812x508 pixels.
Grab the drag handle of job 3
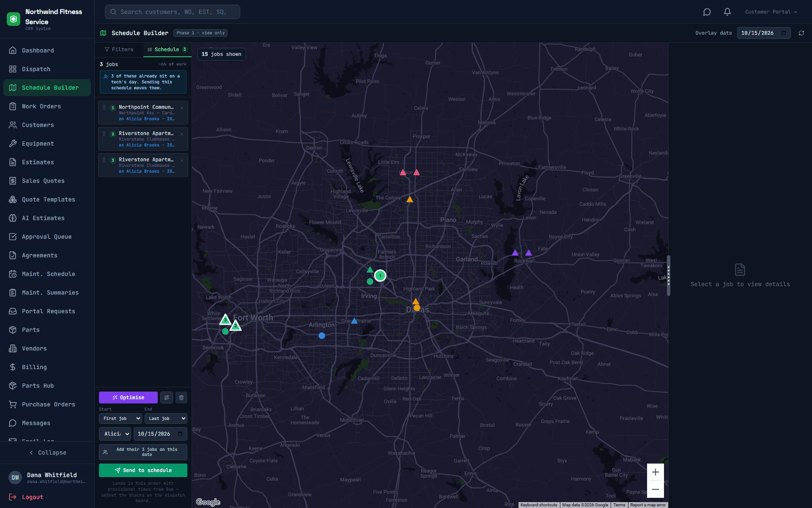click(x=104, y=160)
